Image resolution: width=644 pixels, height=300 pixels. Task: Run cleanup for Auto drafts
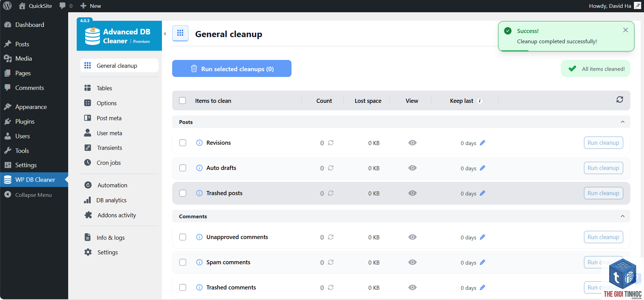coord(603,168)
